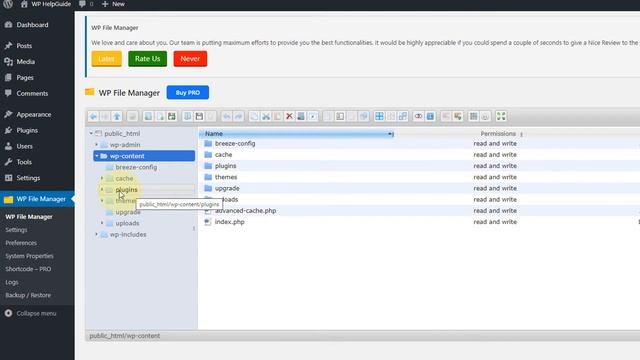Open the New menu in admin bar

pyautogui.click(x=113, y=4)
